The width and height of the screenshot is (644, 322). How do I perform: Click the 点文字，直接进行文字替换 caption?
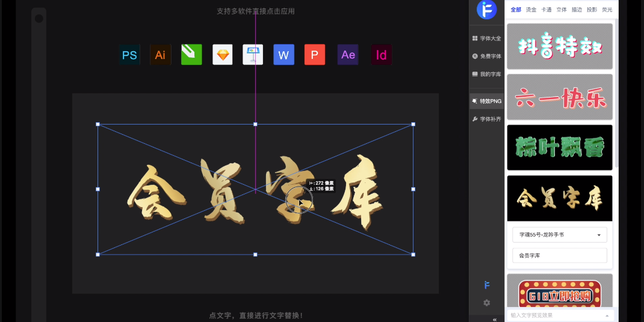pos(255,315)
